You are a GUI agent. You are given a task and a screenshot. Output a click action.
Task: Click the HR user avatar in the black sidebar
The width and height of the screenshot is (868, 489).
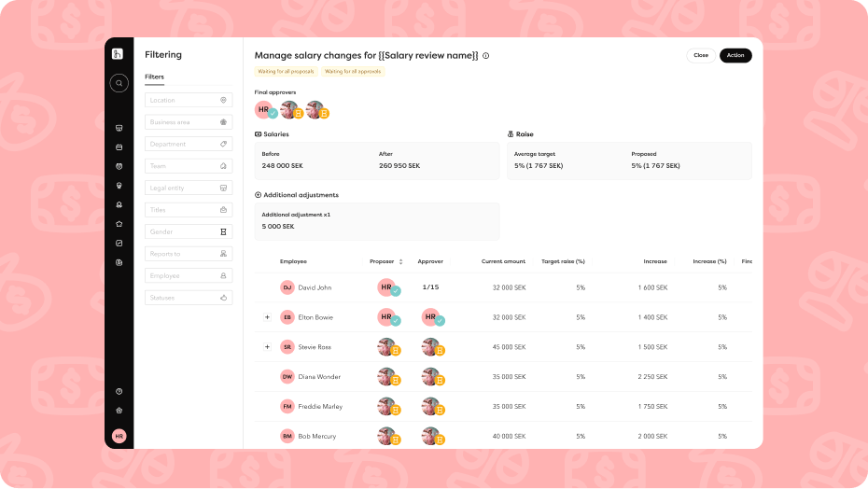click(x=119, y=436)
